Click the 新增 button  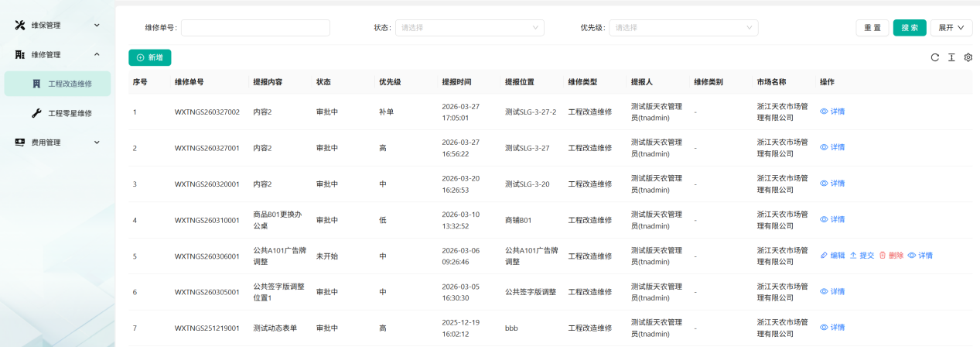click(150, 57)
